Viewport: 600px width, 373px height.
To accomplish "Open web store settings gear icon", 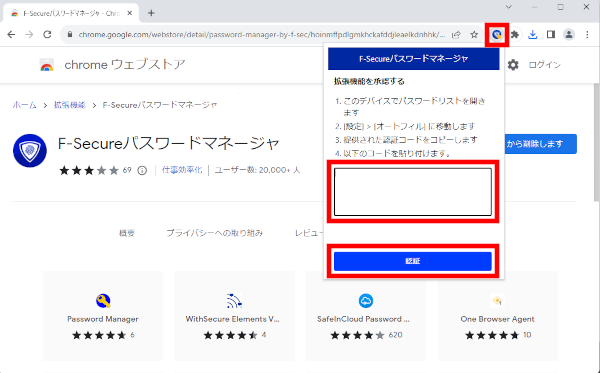I will coord(513,65).
